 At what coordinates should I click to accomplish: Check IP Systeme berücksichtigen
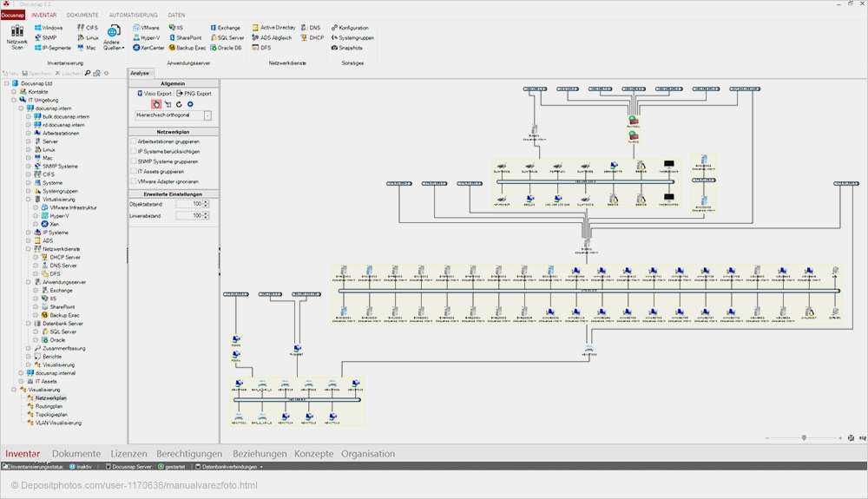click(x=133, y=151)
